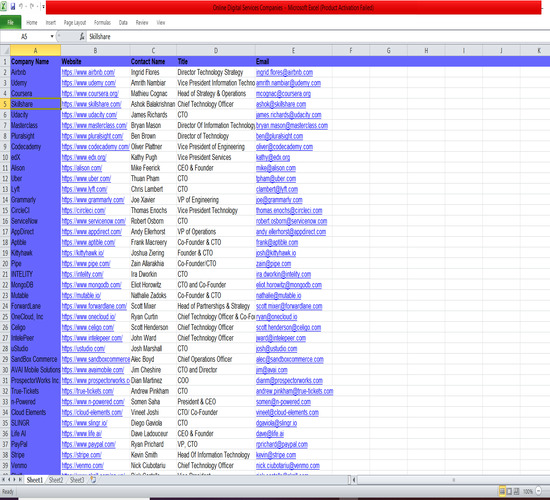Switch to Page Break Preview in status bar
Image resolution: width=550 pixels, height=500 pixels.
coord(516,491)
